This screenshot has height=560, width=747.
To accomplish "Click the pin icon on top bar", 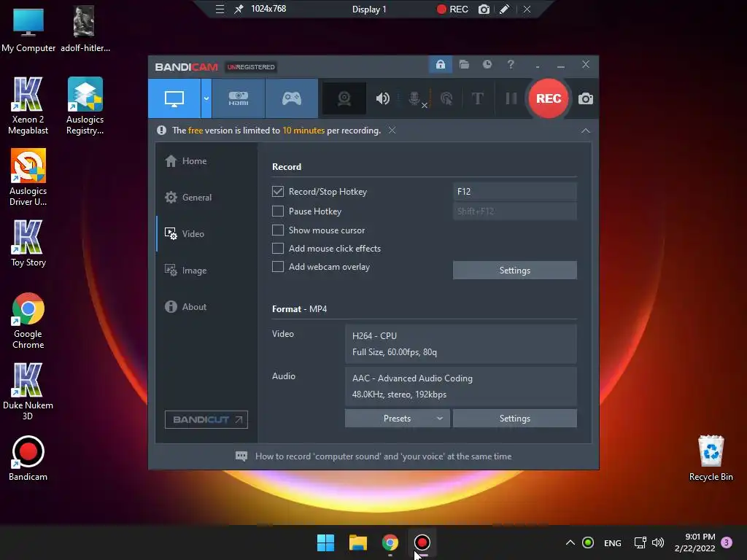I will [239, 9].
